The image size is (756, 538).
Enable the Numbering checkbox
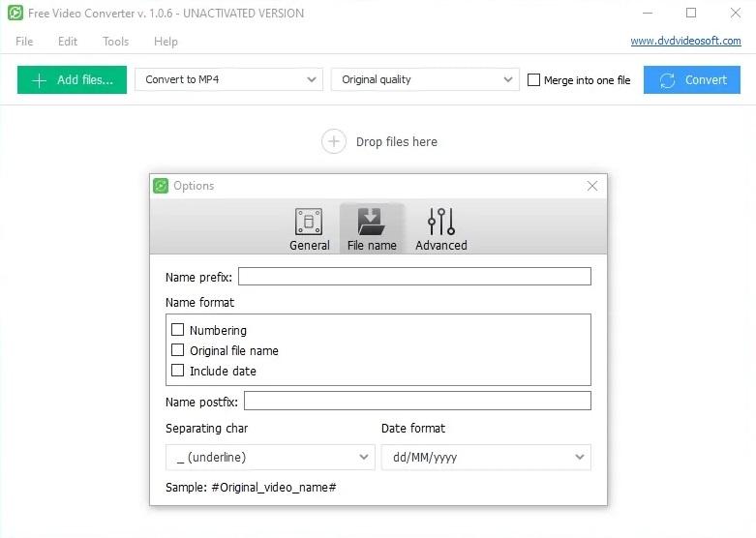tap(177, 330)
